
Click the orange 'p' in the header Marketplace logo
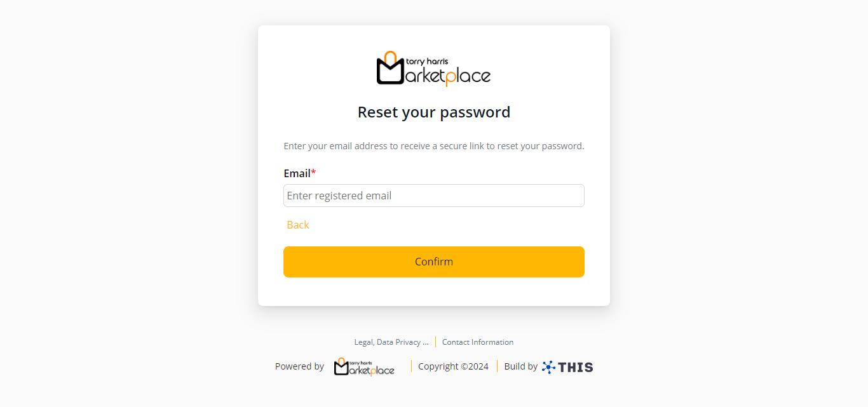[x=449, y=79]
